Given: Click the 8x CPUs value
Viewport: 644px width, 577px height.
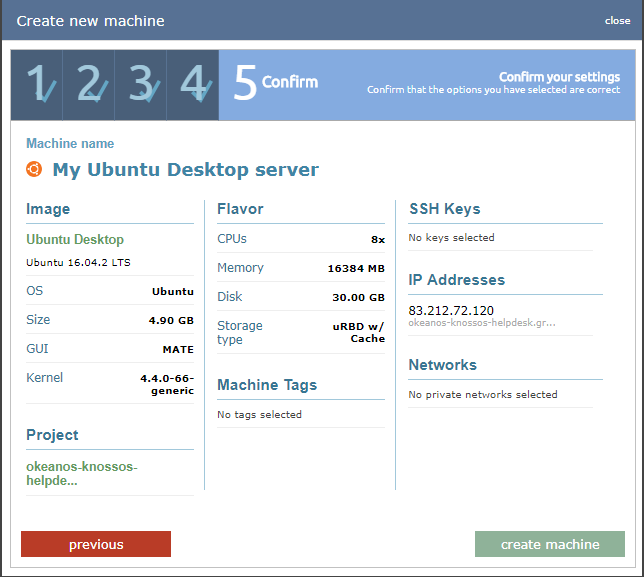Looking at the screenshot, I should [x=377, y=240].
